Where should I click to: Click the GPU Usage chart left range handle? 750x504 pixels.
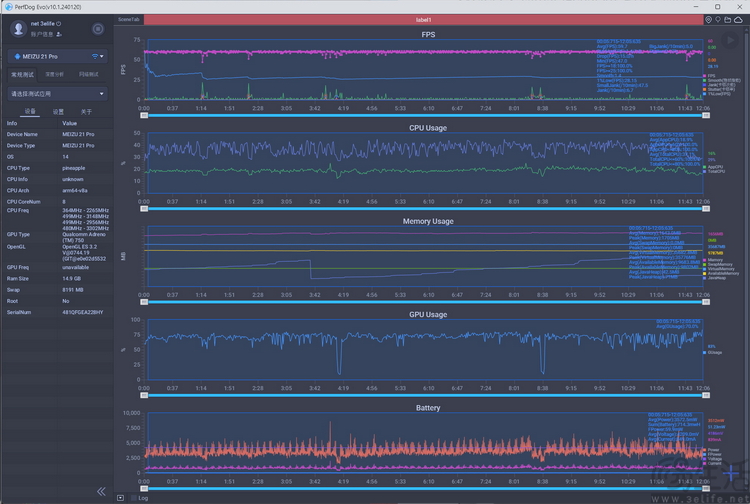pyautogui.click(x=144, y=395)
